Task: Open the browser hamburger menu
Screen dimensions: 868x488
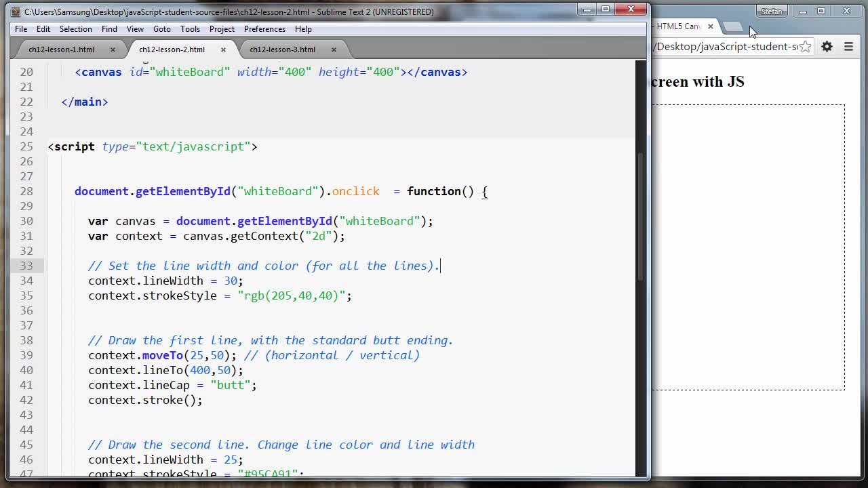Action: click(848, 47)
